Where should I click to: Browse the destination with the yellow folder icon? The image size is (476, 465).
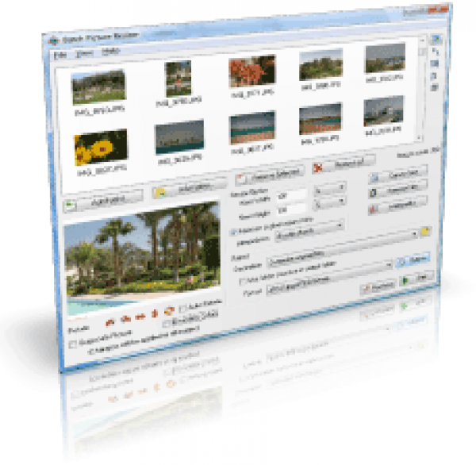click(426, 231)
